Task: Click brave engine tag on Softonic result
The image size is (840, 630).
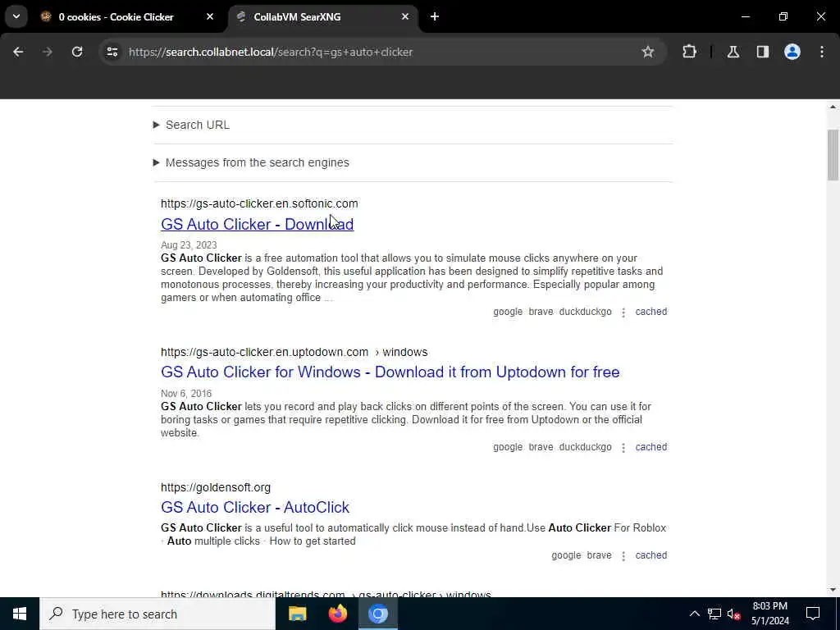Action: (541, 312)
